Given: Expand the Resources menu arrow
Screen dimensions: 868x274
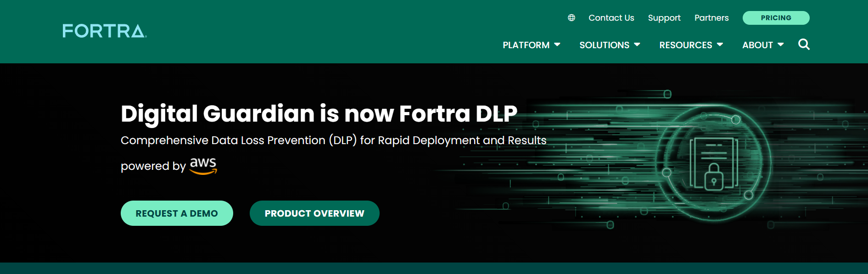Looking at the screenshot, I should click(x=720, y=45).
